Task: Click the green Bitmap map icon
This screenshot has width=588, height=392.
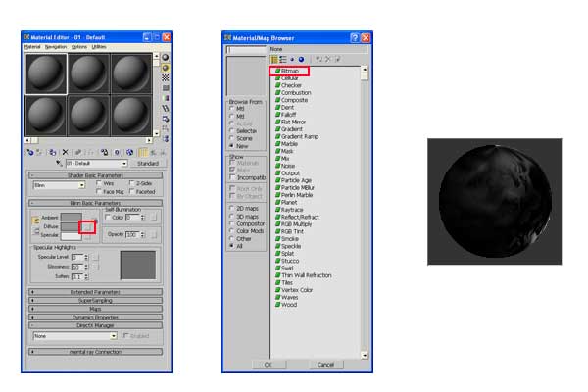Action: [278, 72]
